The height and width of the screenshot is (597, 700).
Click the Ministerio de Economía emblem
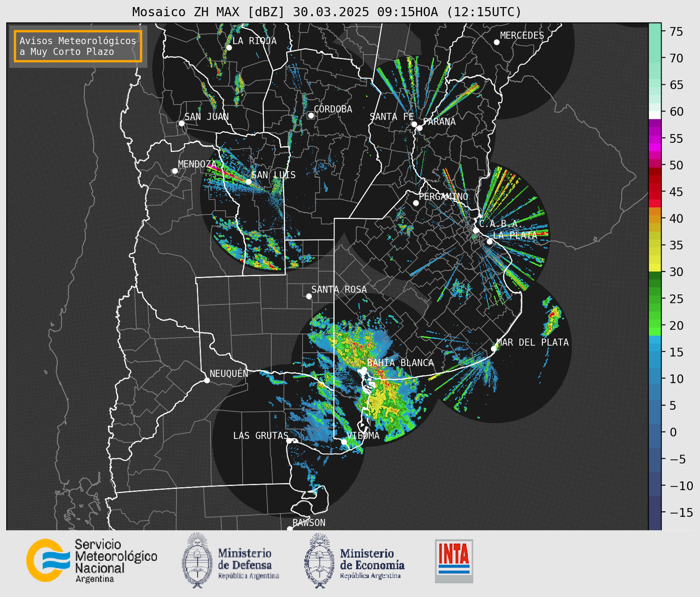click(319, 560)
